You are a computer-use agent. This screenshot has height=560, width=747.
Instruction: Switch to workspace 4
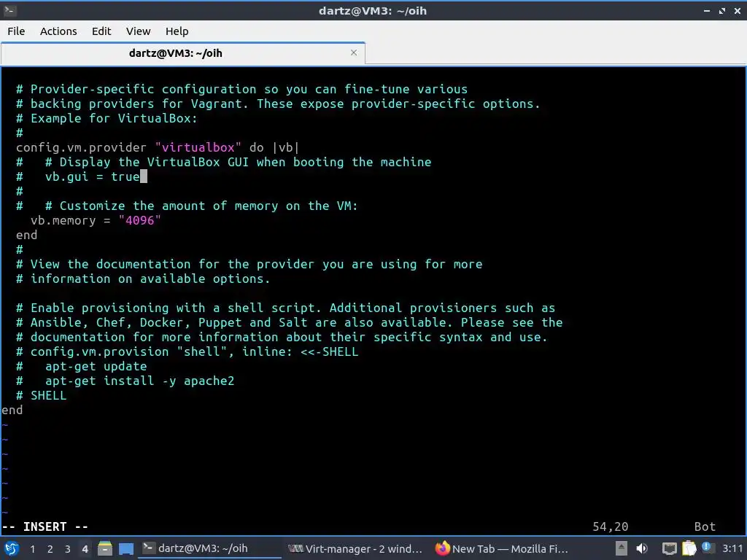pyautogui.click(x=85, y=549)
